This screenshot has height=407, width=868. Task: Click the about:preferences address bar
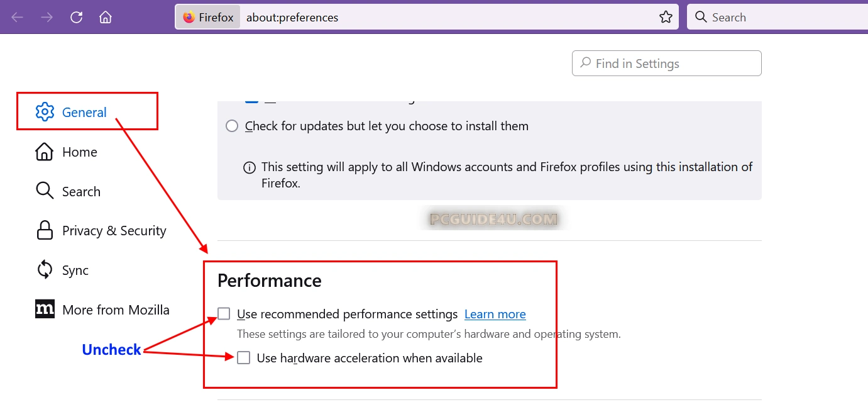pyautogui.click(x=440, y=17)
